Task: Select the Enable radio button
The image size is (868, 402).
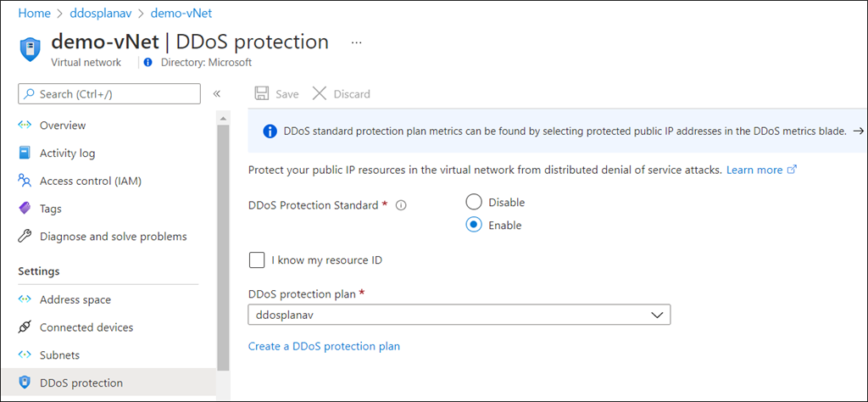Action: [474, 225]
